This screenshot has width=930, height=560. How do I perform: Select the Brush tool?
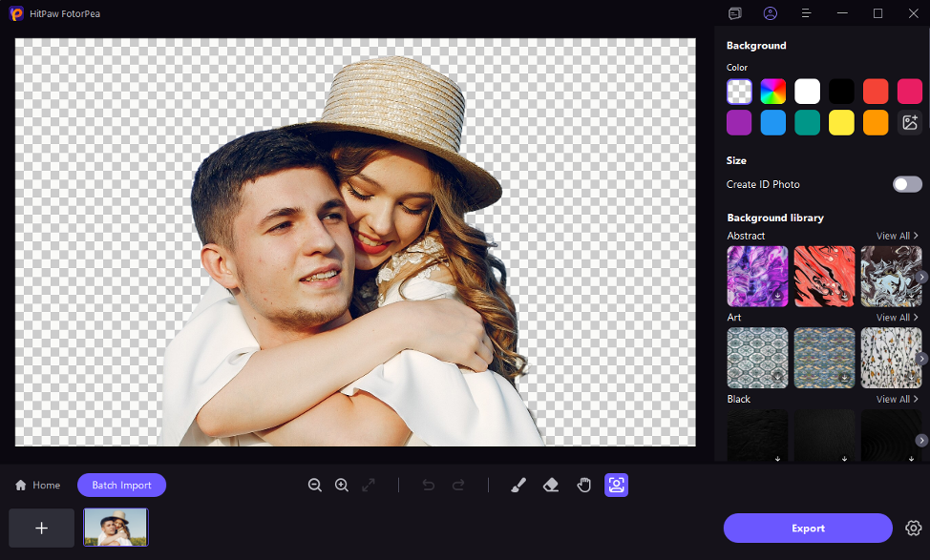pos(518,485)
